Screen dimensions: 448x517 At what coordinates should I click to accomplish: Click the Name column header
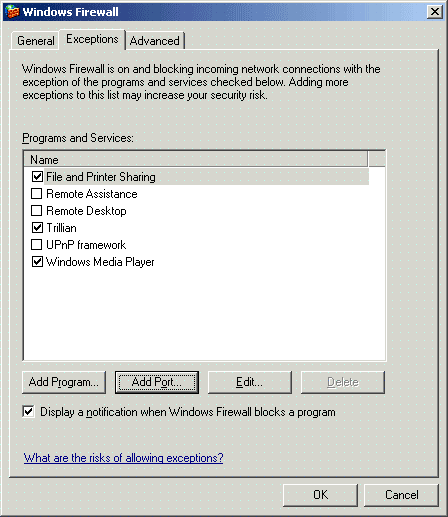point(196,159)
